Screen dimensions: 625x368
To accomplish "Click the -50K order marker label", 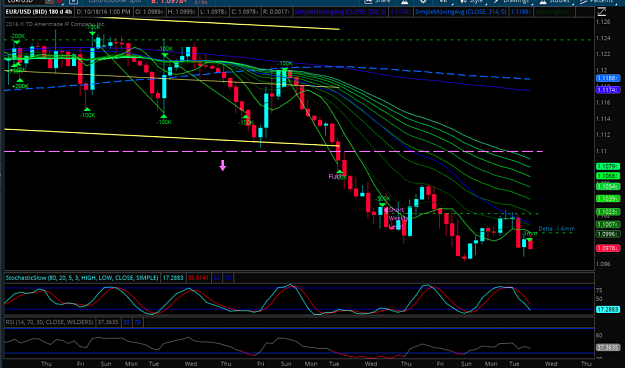I will pos(383,199).
